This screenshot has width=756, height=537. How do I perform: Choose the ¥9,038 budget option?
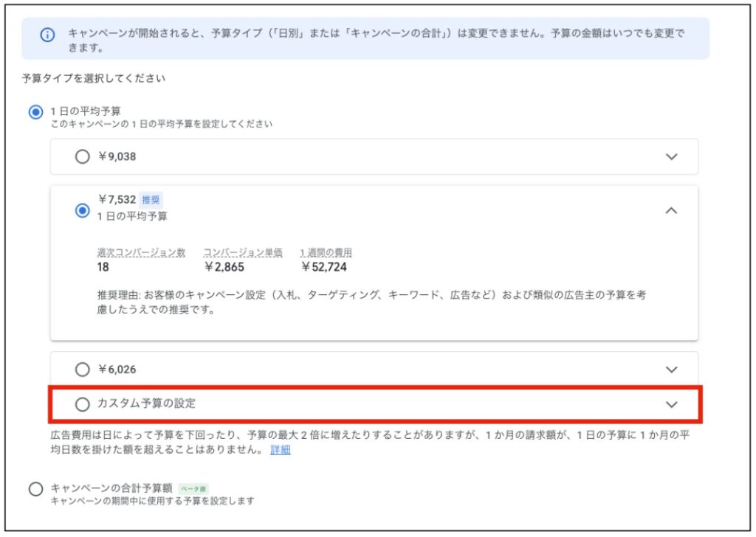(83, 156)
